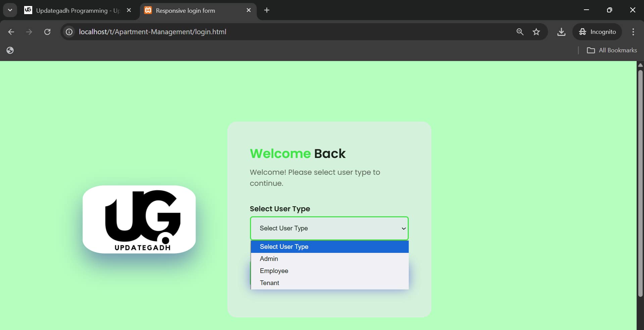Open the All Bookmarks folder
This screenshot has height=330, width=644.
pos(611,50)
